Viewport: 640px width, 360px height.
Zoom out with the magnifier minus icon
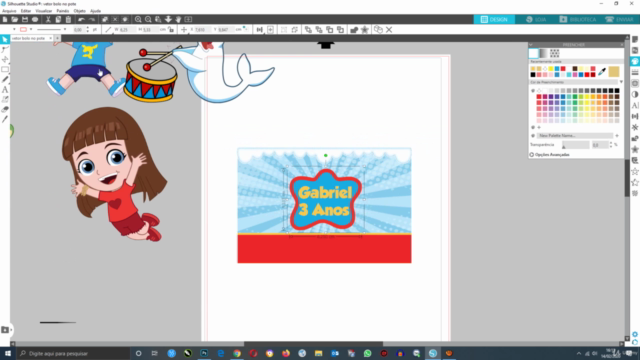pyautogui.click(x=148, y=19)
